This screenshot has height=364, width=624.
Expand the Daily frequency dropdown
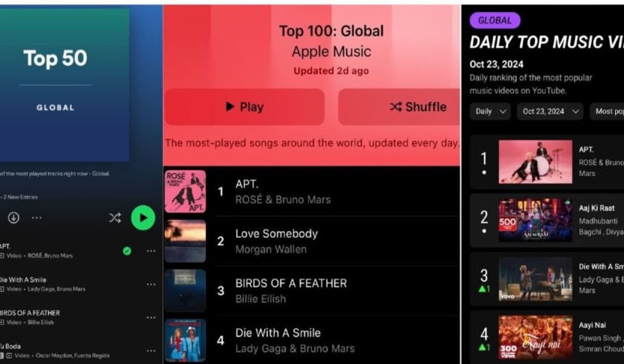tap(490, 111)
